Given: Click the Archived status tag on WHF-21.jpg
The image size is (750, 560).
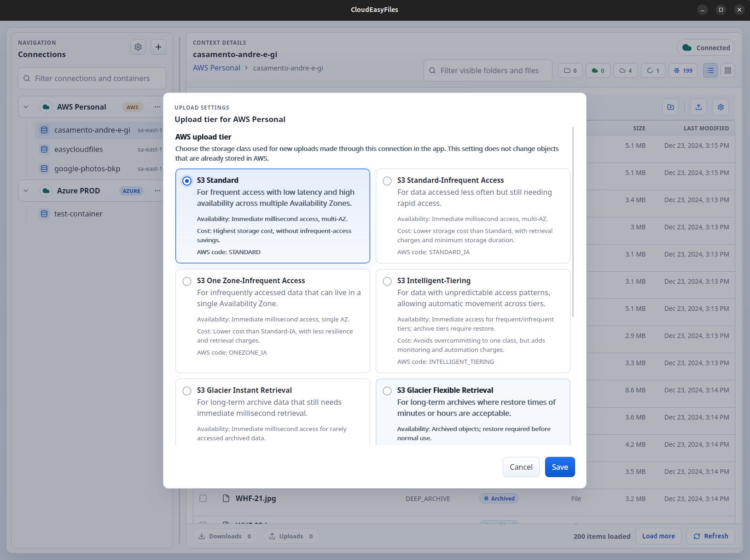Looking at the screenshot, I should click(499, 498).
